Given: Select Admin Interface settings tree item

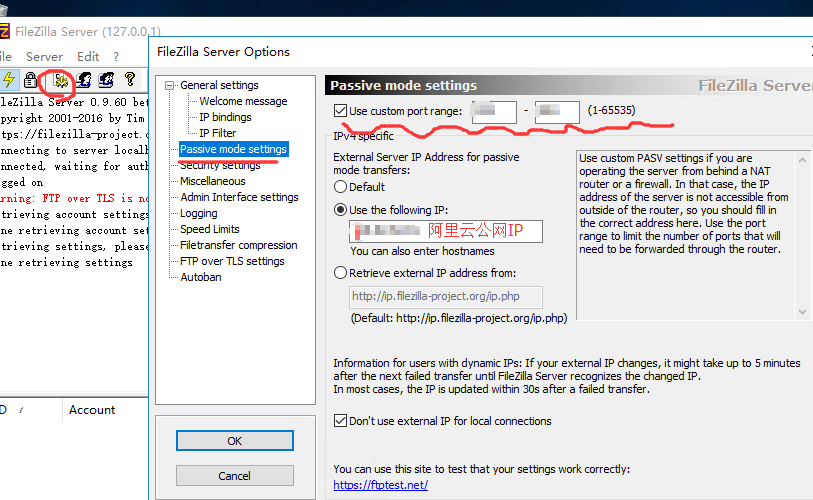Looking at the screenshot, I should click(x=239, y=197).
